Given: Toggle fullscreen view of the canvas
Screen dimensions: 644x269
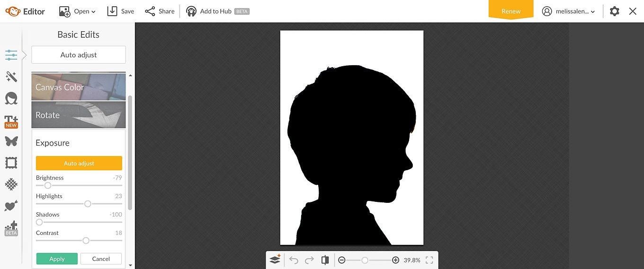Looking at the screenshot, I should coord(429,260).
